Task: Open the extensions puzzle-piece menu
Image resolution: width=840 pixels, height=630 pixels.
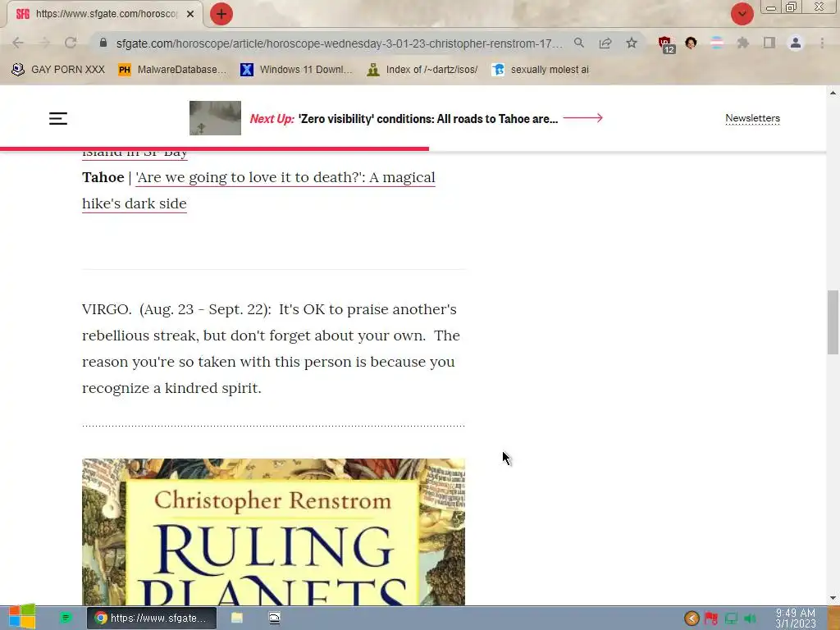Action: 743,43
